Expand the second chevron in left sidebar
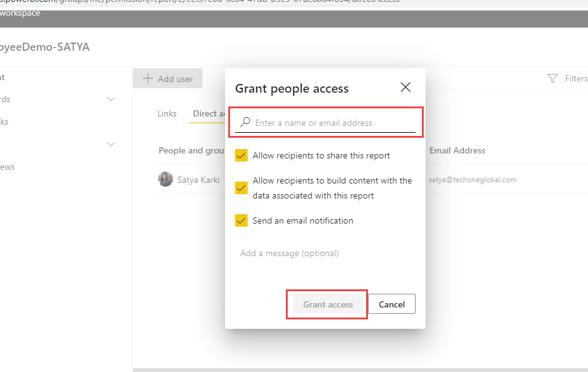Image resolution: width=588 pixels, height=372 pixels. tap(111, 144)
